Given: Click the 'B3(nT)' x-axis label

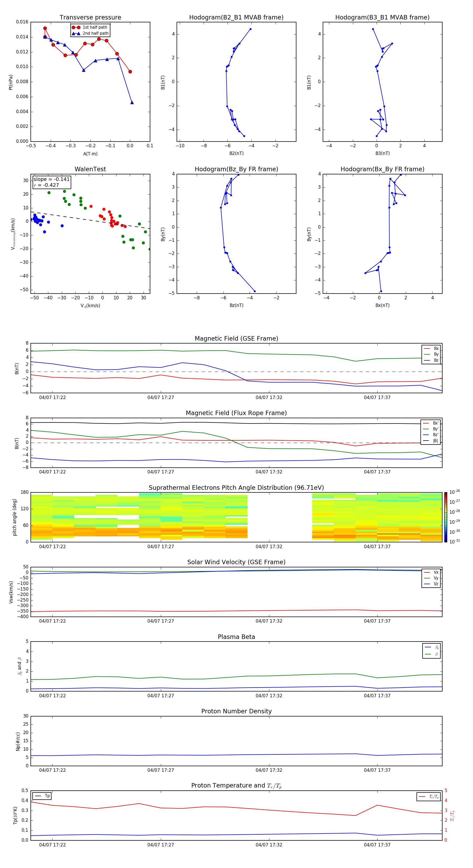Looking at the screenshot, I should tap(382, 153).
